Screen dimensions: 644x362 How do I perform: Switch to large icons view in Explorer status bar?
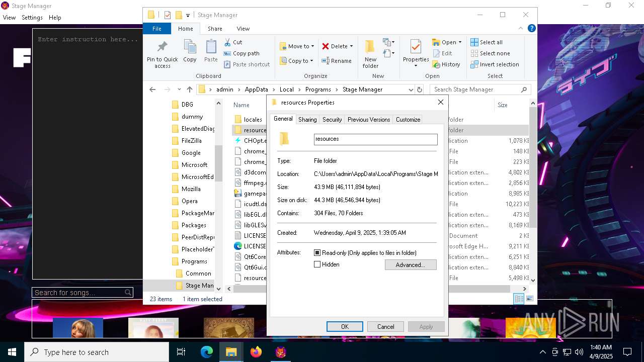[529, 299]
